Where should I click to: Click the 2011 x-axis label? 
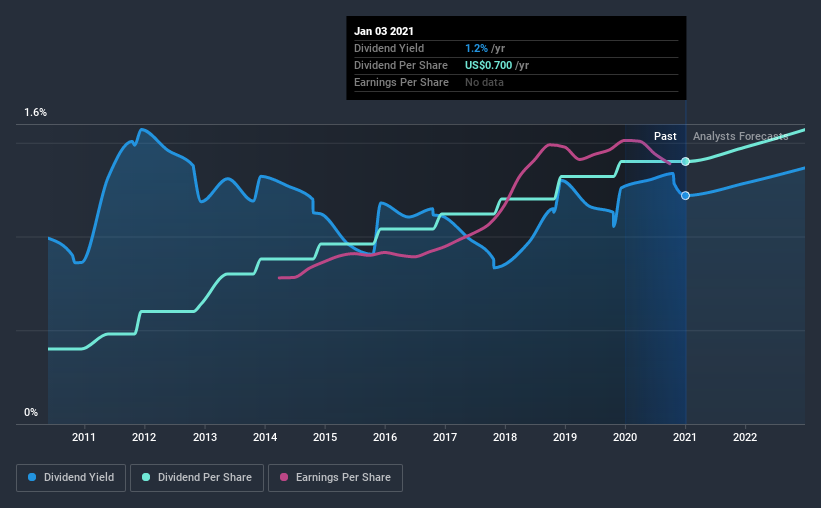pyautogui.click(x=84, y=437)
